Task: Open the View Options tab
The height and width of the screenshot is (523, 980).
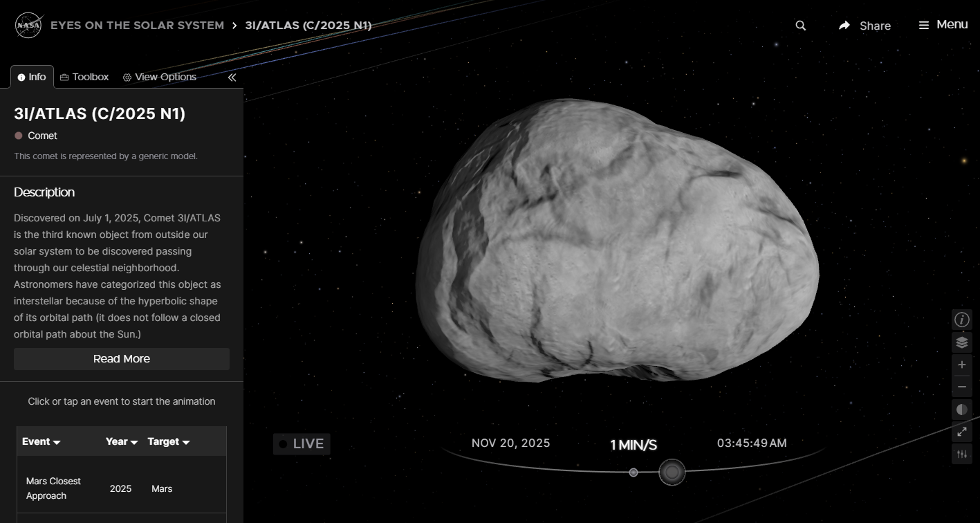Action: pos(160,77)
